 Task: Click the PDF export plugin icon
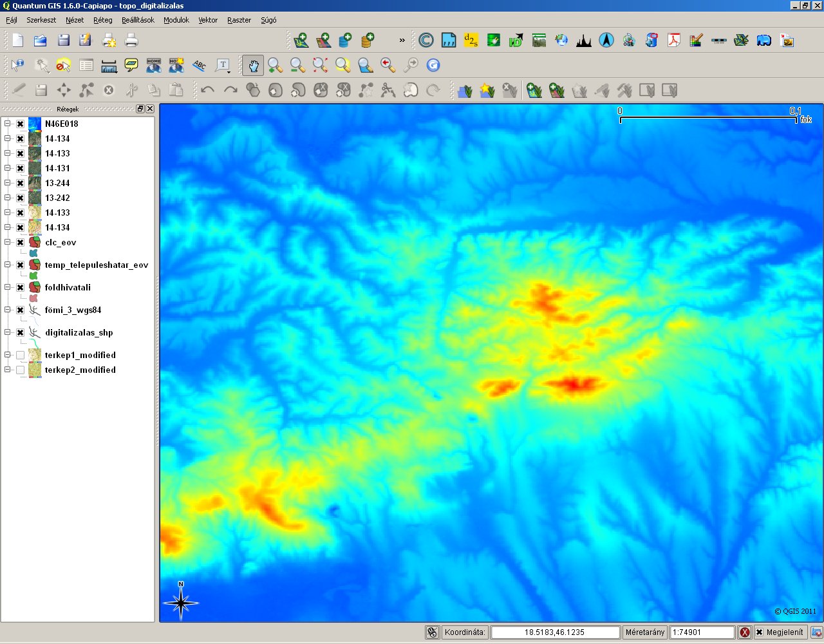(674, 41)
